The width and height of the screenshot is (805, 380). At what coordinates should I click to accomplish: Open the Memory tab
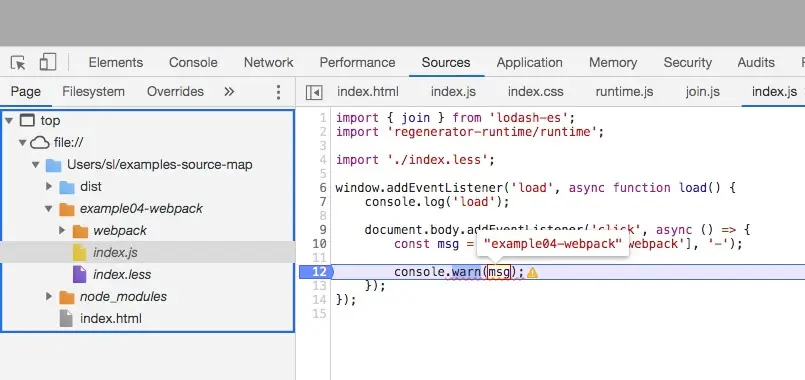pos(613,63)
